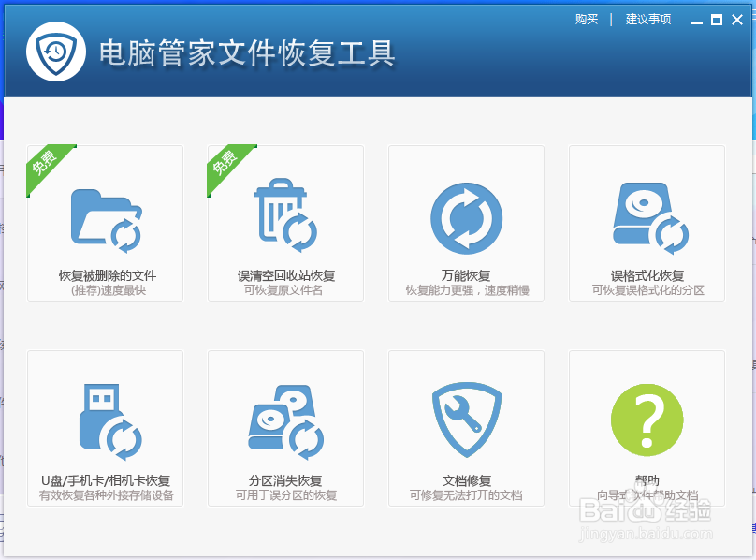Open the document repair wrench shield icon
The image size is (756, 560).
tap(466, 420)
